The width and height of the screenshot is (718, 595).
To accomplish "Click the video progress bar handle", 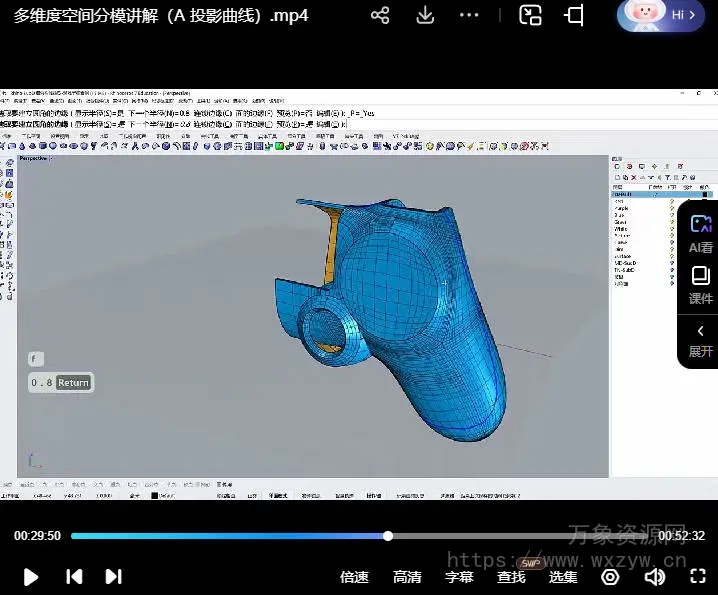I will click(x=388, y=536).
